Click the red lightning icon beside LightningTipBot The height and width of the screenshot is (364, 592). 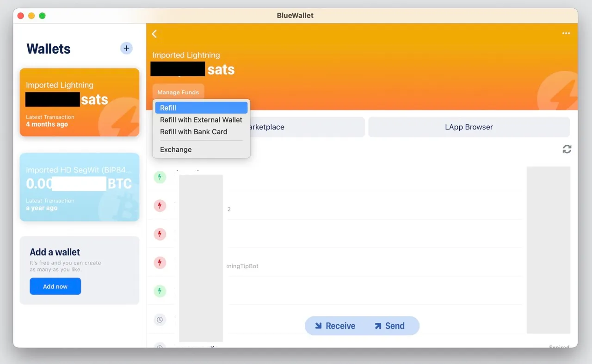coord(160,263)
